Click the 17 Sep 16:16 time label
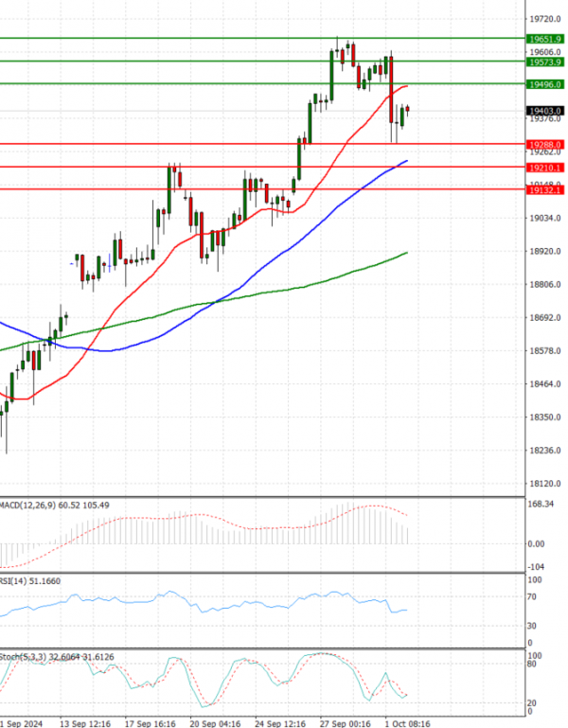Viewport: 568px width, 728px height. [150, 724]
